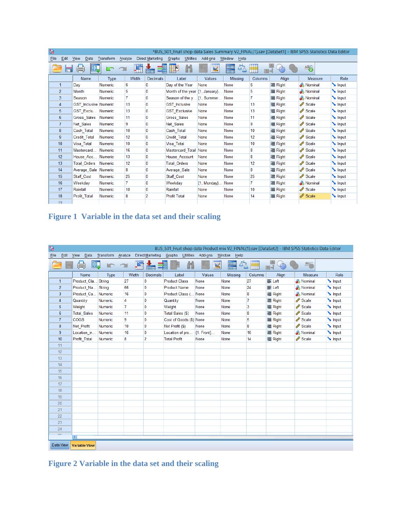Viewport: 411px width, 532px height.
Task: Click Measure column header in DataSet2 window
Action: 310,275
